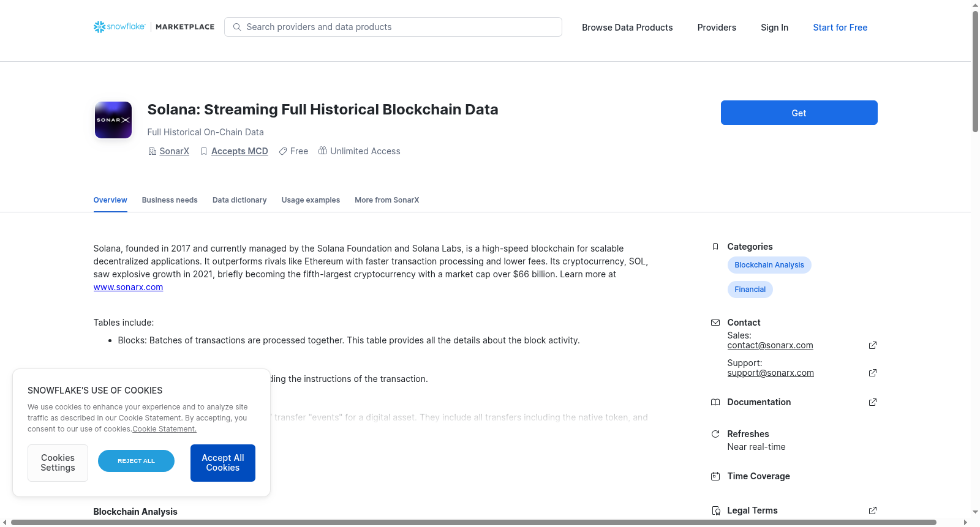Reject all cookies
This screenshot has width=980, height=527.
tap(136, 461)
